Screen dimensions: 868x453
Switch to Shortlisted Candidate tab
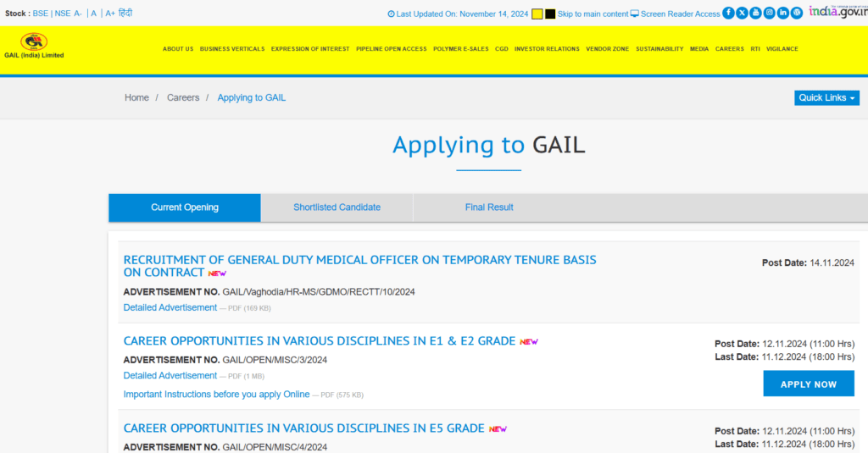[x=337, y=207]
